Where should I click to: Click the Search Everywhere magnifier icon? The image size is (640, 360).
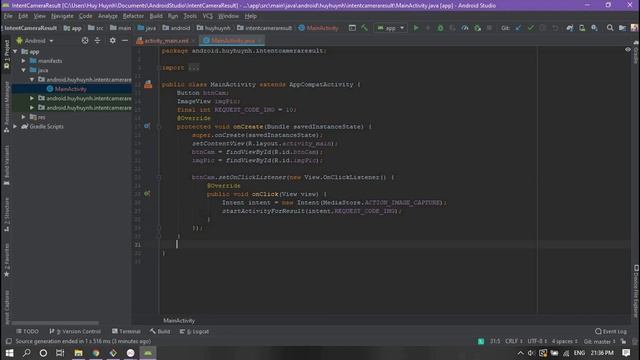point(610,28)
